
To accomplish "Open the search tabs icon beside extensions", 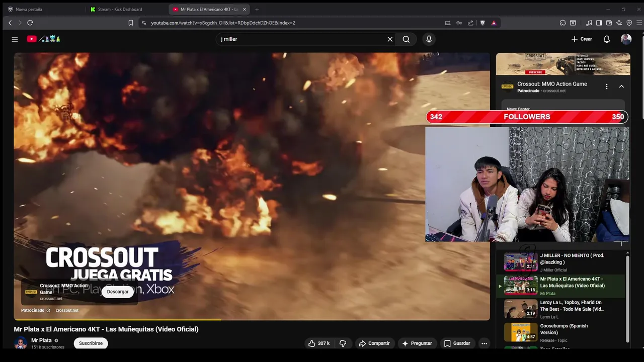I will click(573, 23).
